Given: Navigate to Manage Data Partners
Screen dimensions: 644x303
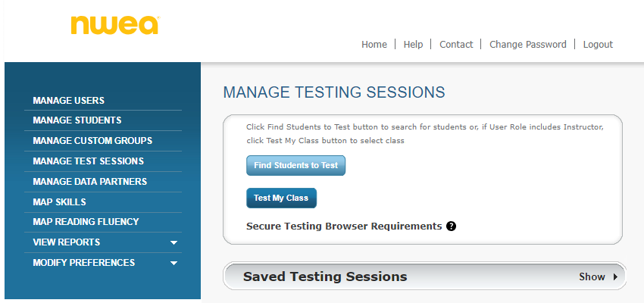Looking at the screenshot, I should (x=90, y=182).
